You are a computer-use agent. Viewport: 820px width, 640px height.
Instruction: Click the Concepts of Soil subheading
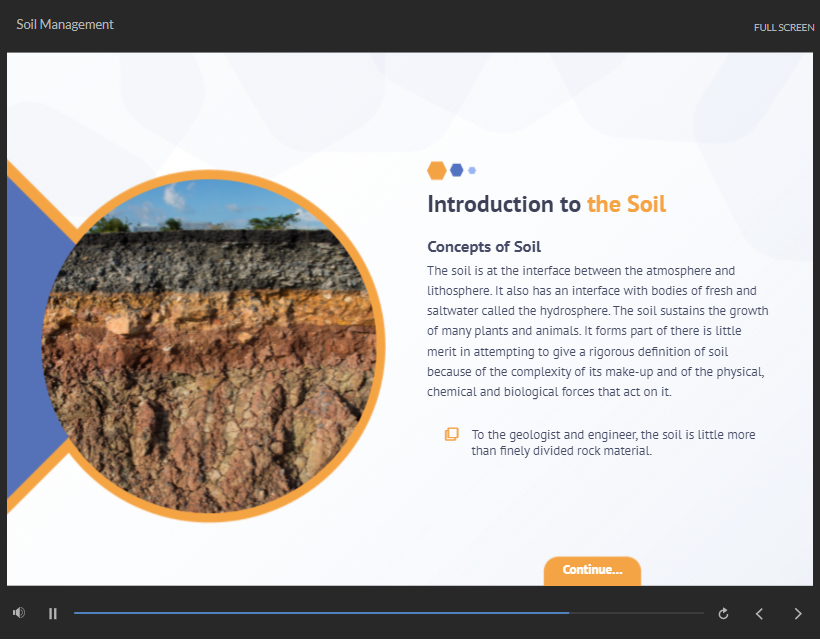(484, 247)
